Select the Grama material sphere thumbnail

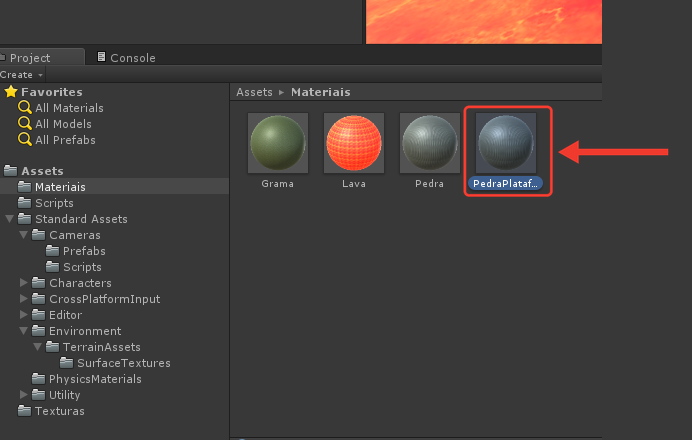click(278, 143)
